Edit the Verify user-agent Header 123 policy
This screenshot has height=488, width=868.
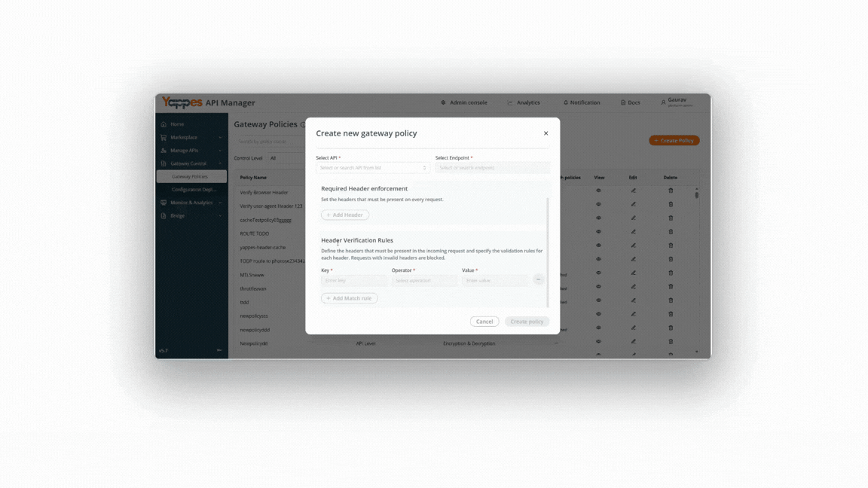(633, 204)
